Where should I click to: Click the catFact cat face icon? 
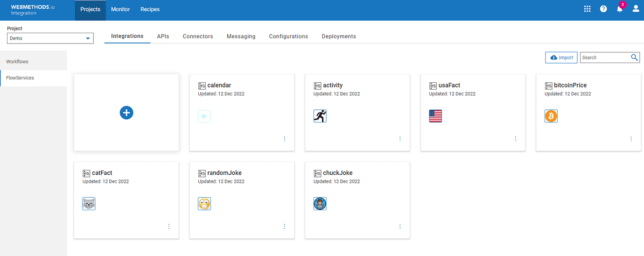pyautogui.click(x=89, y=204)
